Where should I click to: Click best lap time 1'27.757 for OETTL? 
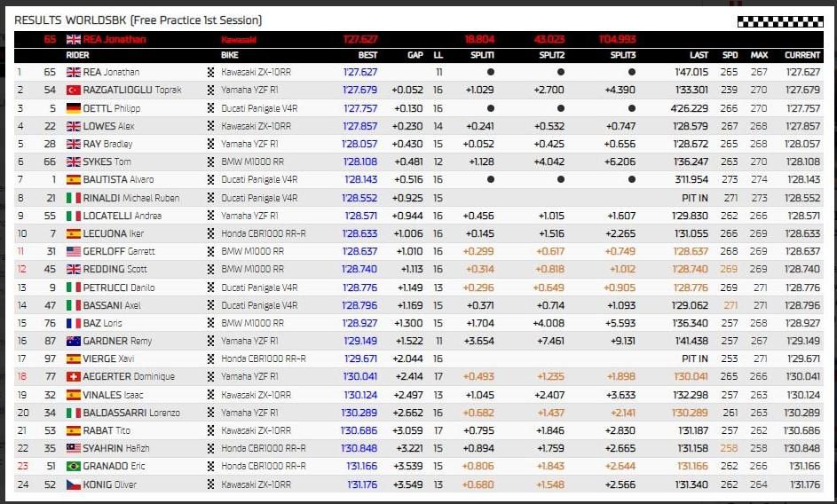360,108
